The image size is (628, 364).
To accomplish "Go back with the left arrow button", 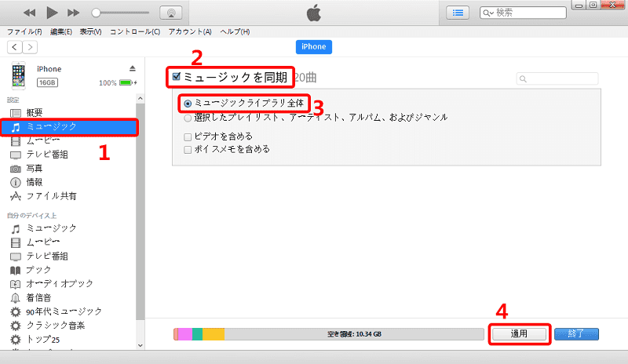I will coord(15,47).
